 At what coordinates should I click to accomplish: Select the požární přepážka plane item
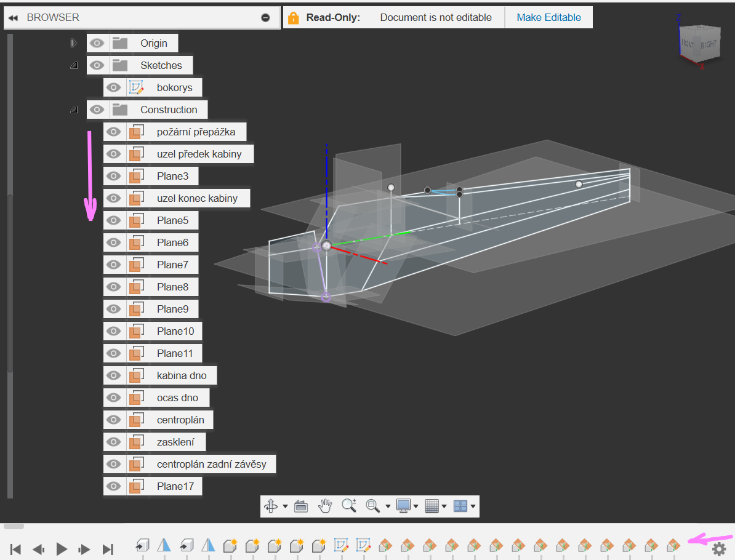click(x=196, y=132)
